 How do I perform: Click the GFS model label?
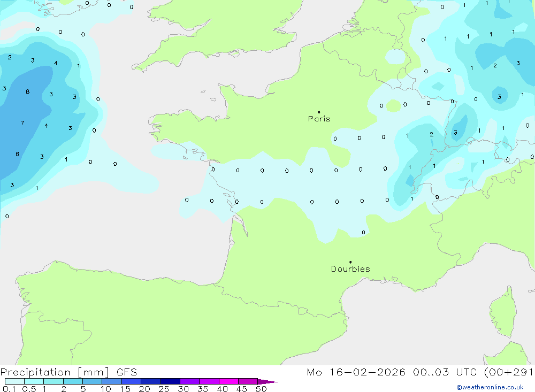(x=127, y=372)
